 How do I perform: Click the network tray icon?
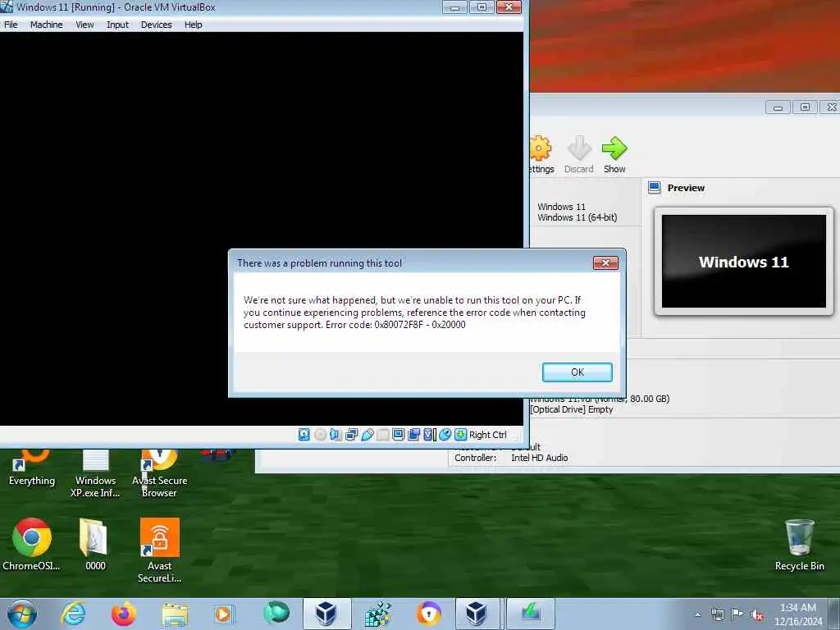[x=717, y=614]
